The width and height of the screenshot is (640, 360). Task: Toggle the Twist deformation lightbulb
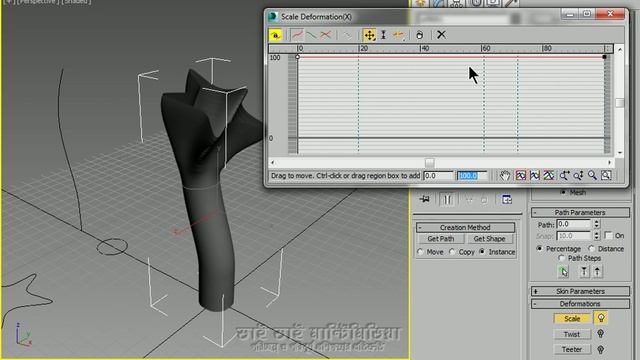600,334
